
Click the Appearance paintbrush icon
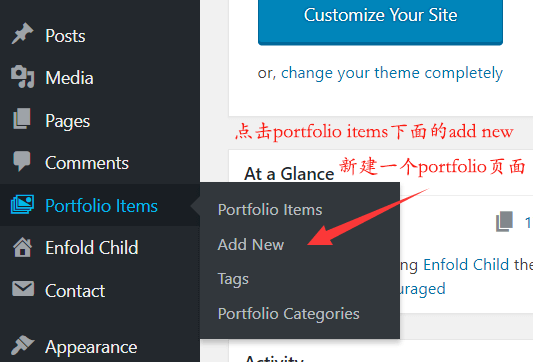[22, 345]
